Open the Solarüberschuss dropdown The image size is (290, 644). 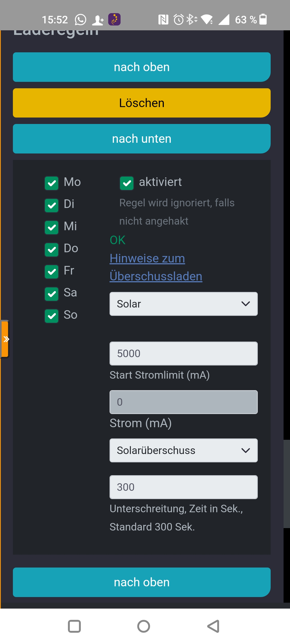click(184, 450)
